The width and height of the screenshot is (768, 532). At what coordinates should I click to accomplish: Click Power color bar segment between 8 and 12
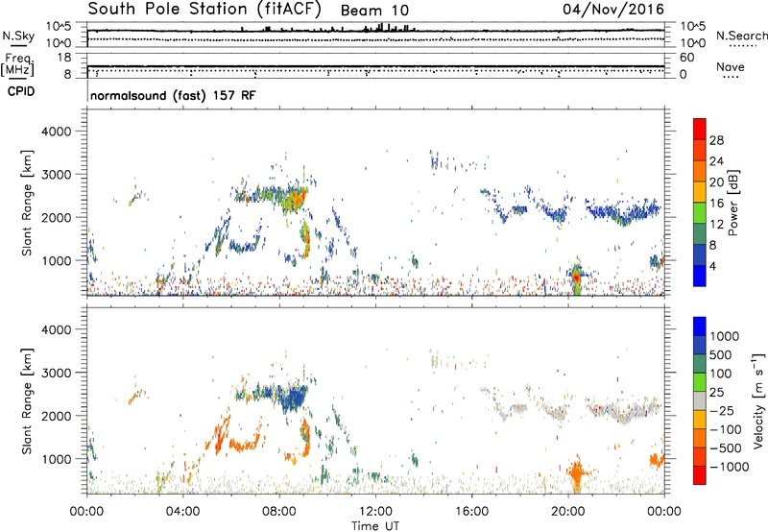(700, 234)
